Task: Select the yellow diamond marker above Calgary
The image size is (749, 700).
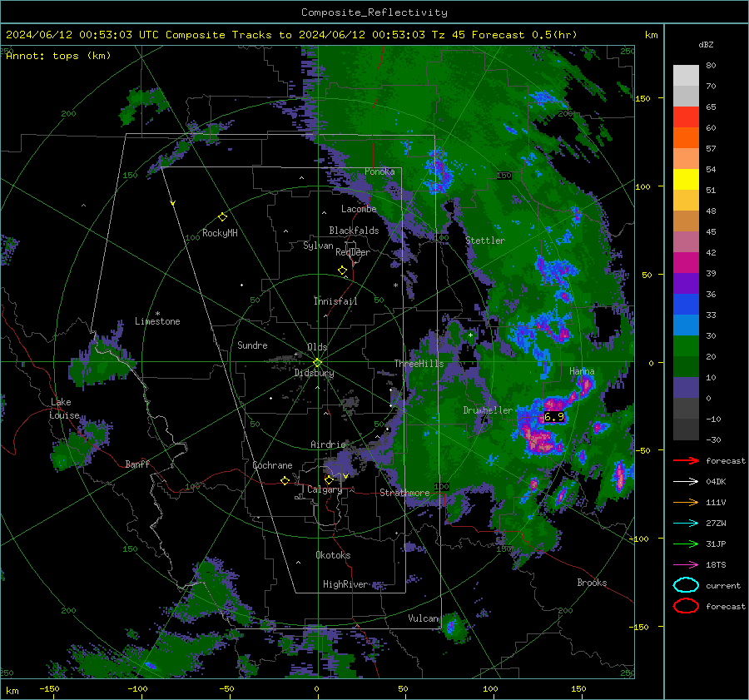Action: pos(329,479)
